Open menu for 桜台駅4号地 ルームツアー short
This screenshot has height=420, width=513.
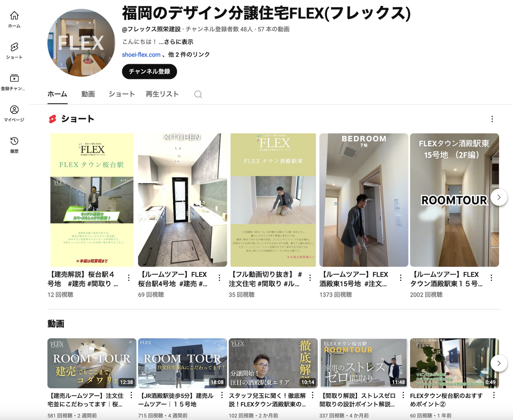[x=219, y=278]
